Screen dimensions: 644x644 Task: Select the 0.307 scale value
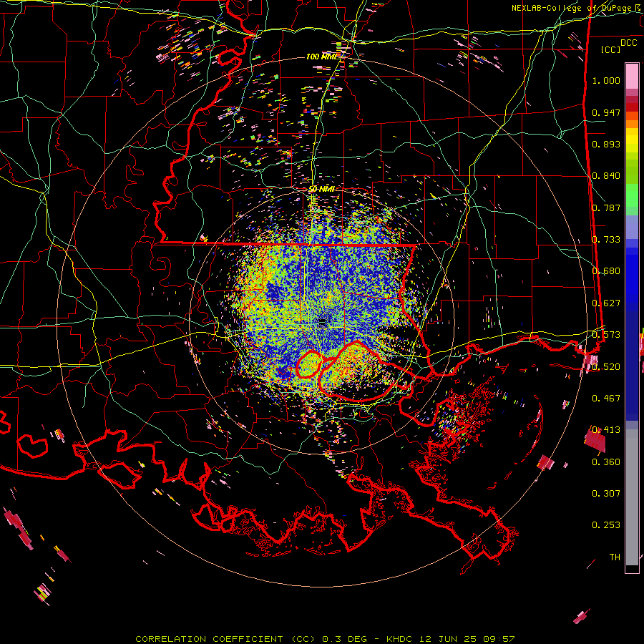[x=606, y=494]
